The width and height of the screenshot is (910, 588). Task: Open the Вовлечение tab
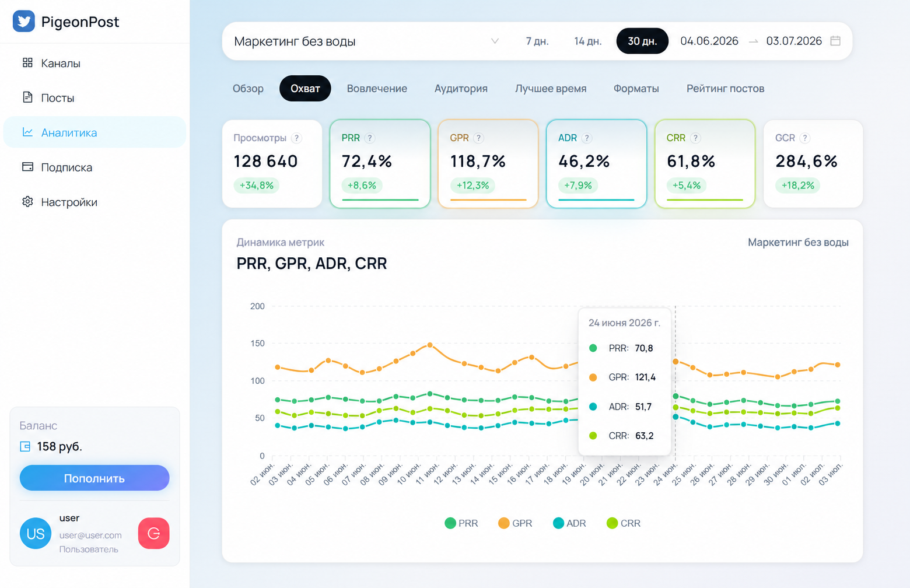click(377, 89)
